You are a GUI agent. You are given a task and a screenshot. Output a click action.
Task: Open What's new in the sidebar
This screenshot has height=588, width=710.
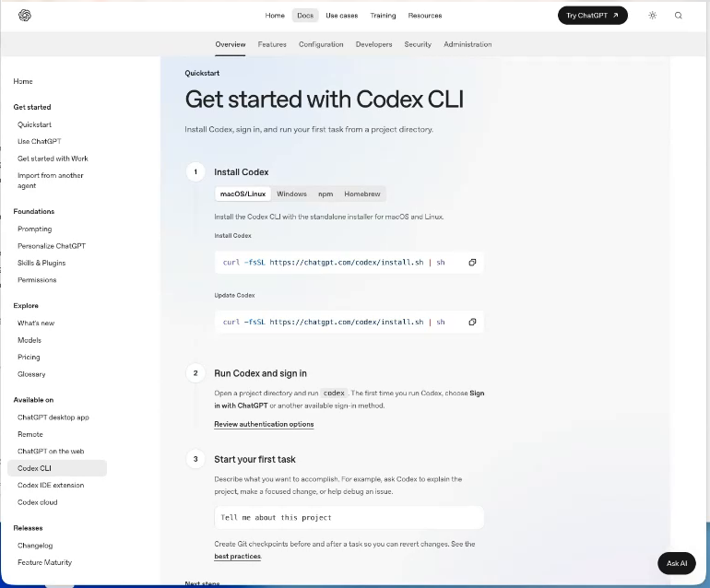point(36,323)
